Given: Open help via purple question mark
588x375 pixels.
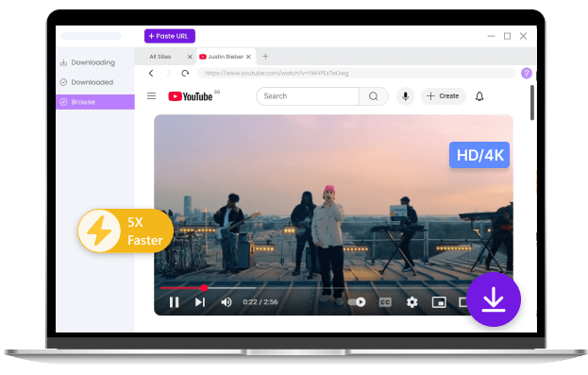Looking at the screenshot, I should coord(527,73).
